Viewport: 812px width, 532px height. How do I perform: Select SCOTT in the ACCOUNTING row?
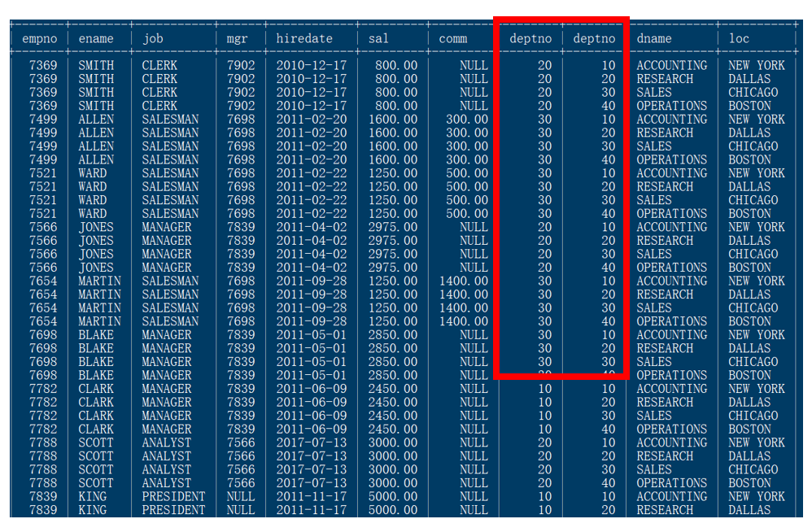96,443
